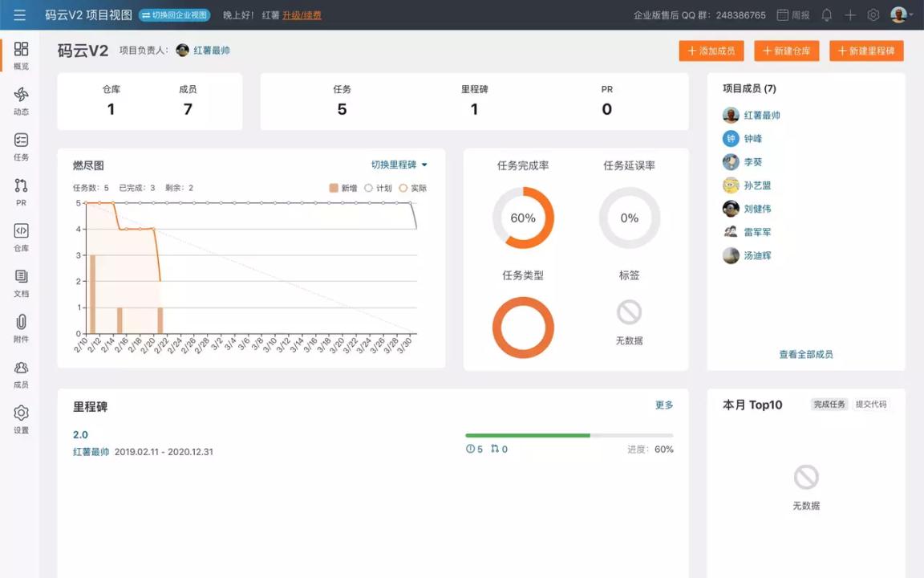
Task: Open the 仓库 repository sidebar icon
Action: point(21,238)
